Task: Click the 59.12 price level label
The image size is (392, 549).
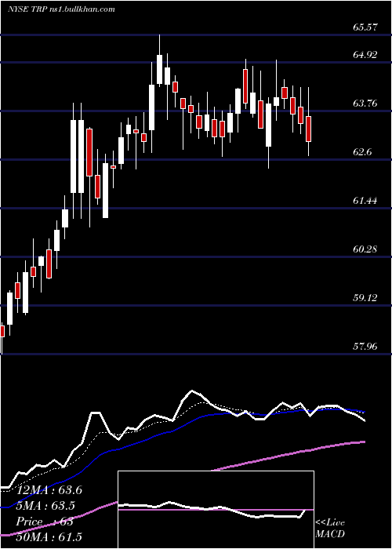Action: click(365, 298)
